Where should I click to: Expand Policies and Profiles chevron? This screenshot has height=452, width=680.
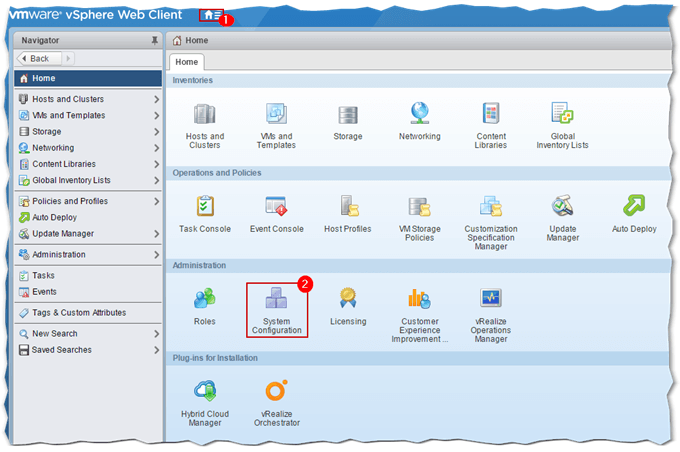(x=157, y=201)
